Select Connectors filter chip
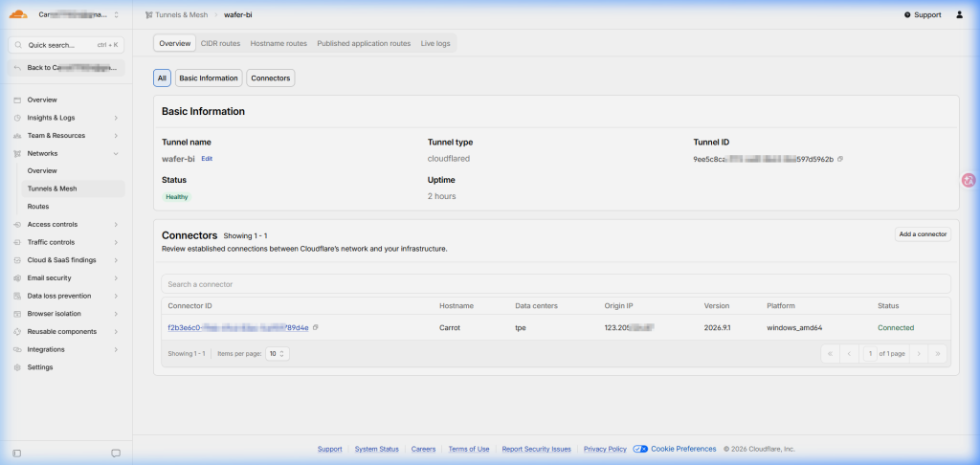Image resolution: width=980 pixels, height=465 pixels. (271, 78)
